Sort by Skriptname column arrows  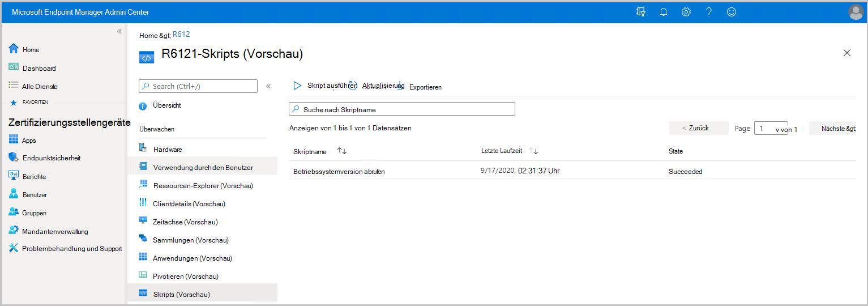tap(342, 151)
